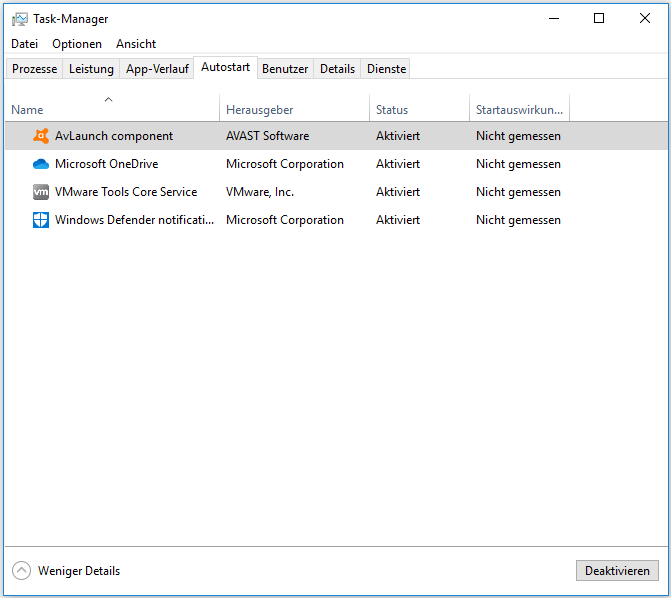The image size is (671, 598).
Task: Switch to the Prozesse tab
Action: pyautogui.click(x=34, y=69)
